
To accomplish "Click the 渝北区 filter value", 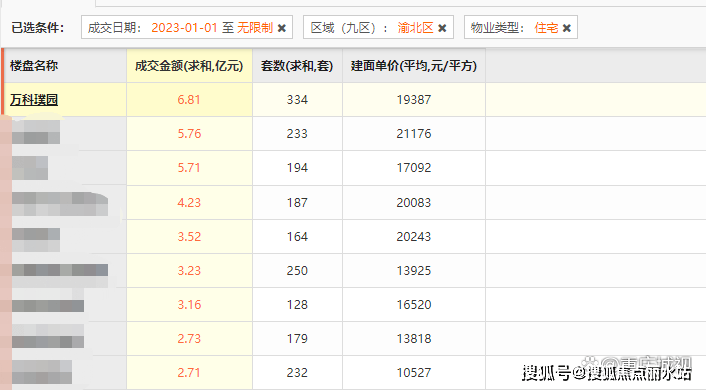I will point(415,28).
